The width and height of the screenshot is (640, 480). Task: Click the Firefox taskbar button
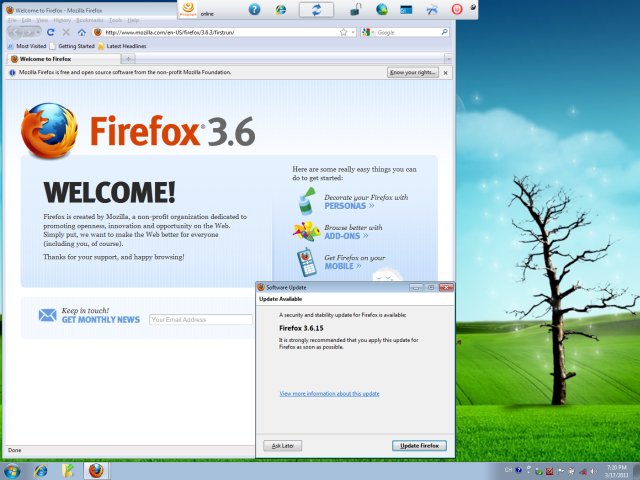pos(96,471)
